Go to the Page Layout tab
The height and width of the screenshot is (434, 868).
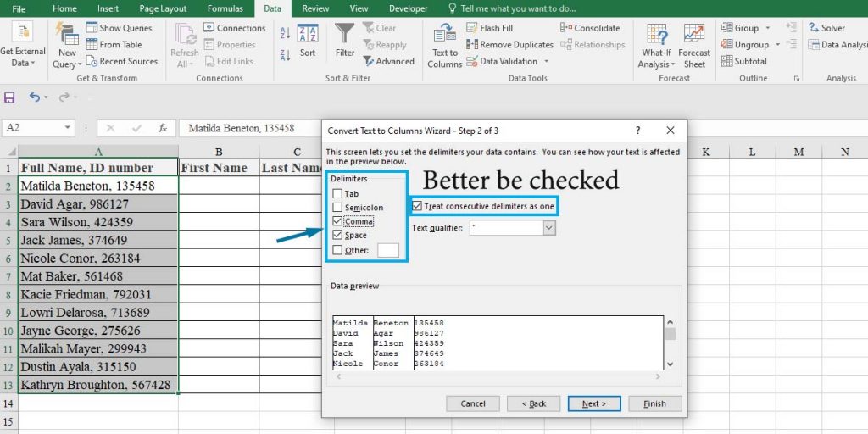[164, 8]
